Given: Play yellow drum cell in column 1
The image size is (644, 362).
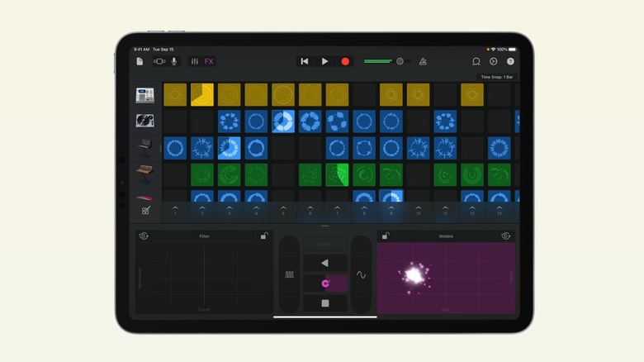Looking at the screenshot, I should [x=175, y=94].
